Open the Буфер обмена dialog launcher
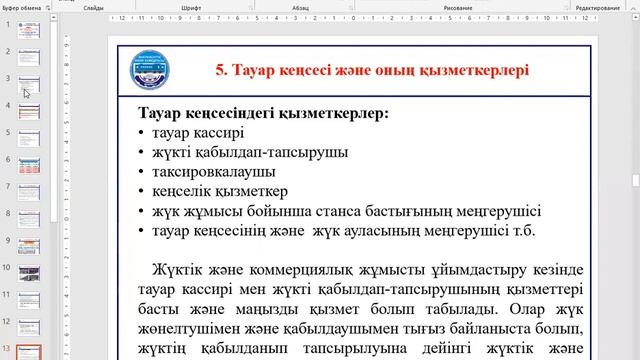 (x=48, y=8)
